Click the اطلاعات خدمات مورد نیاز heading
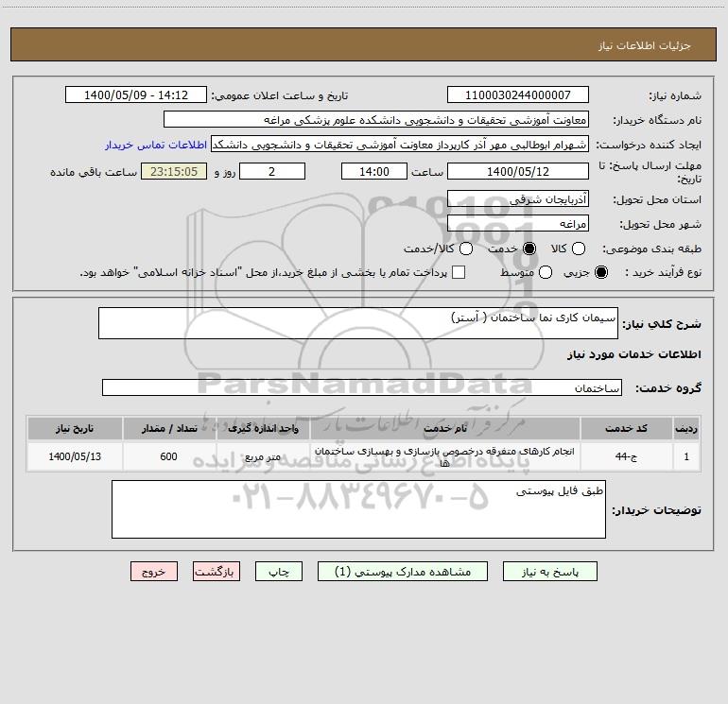The width and height of the screenshot is (728, 704). pyautogui.click(x=633, y=354)
